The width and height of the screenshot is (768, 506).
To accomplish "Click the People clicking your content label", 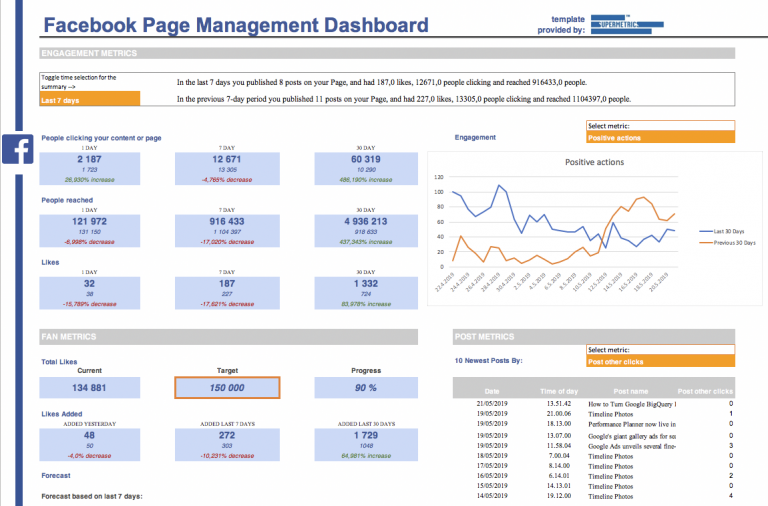I will tap(101, 138).
